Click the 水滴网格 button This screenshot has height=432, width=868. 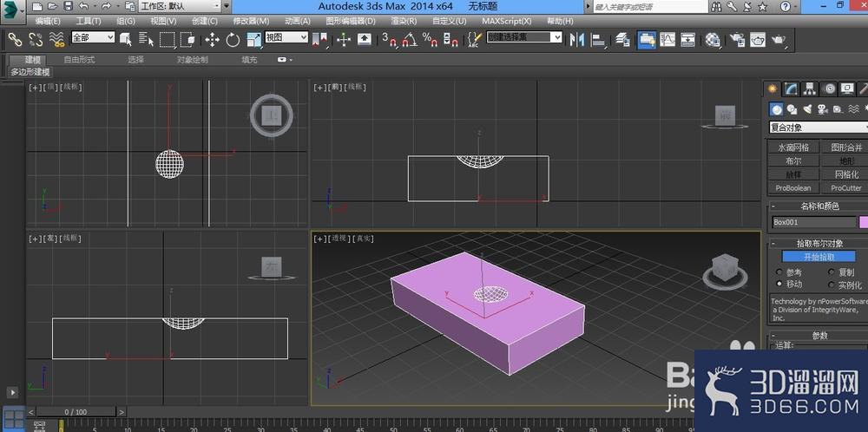pyautogui.click(x=793, y=147)
